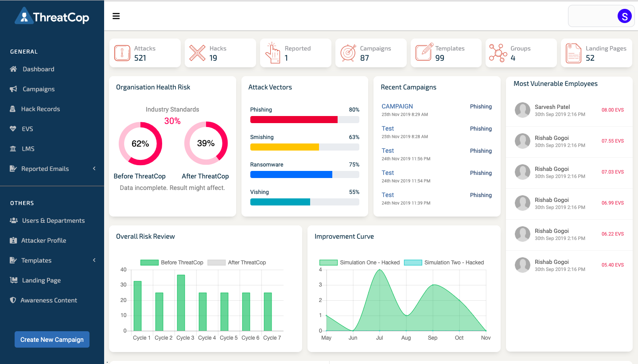Open Test campaign from 11:39 PM
Image resolution: width=638 pixels, height=364 pixels.
(388, 195)
